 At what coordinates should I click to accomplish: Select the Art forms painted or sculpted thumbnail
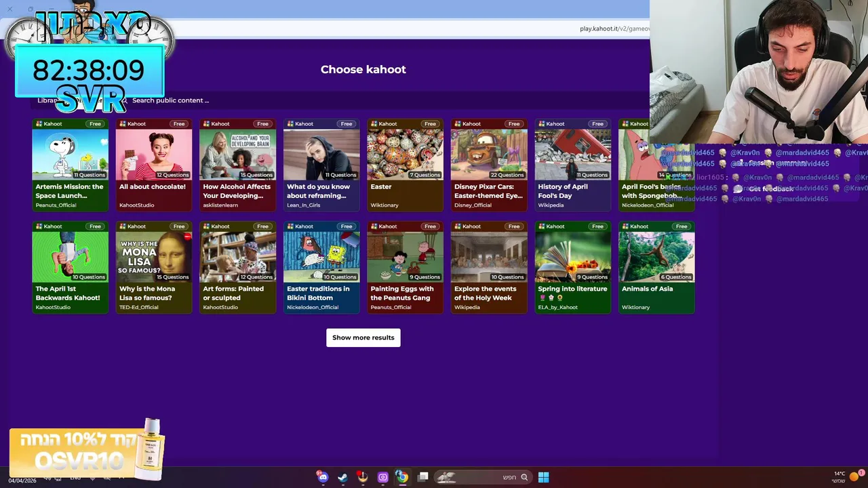237,257
